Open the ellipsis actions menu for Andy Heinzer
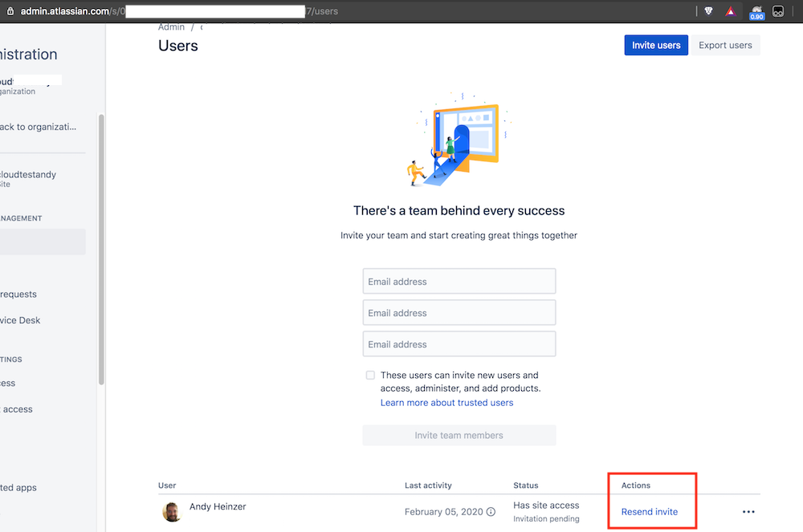803x532 pixels. coord(748,511)
